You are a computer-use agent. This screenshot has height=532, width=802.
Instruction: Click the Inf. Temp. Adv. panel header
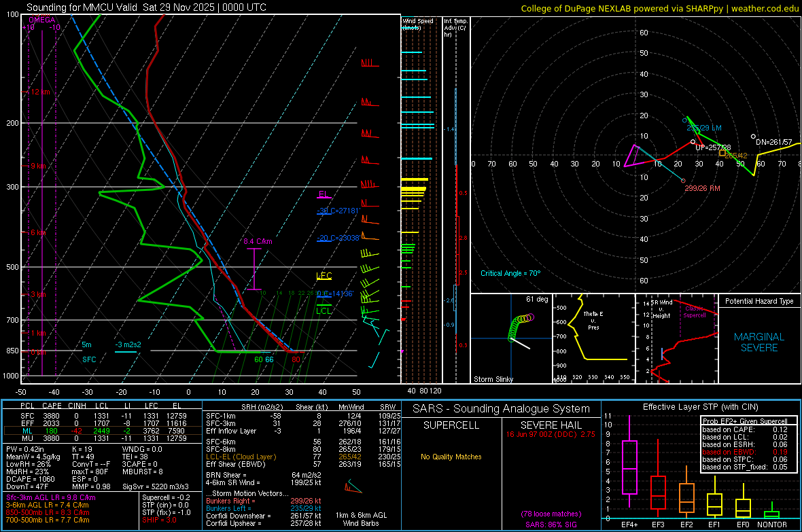coord(456,28)
